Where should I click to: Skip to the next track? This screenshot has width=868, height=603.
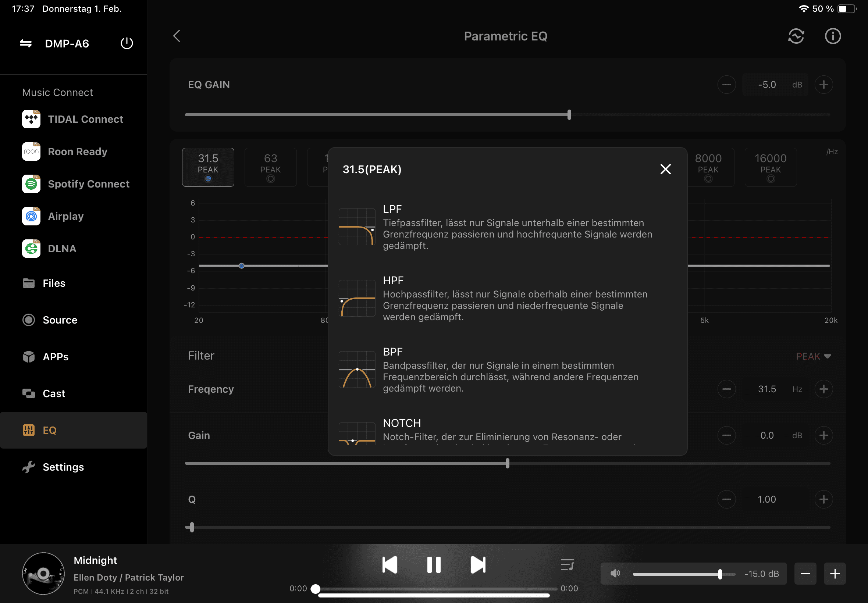478,565
